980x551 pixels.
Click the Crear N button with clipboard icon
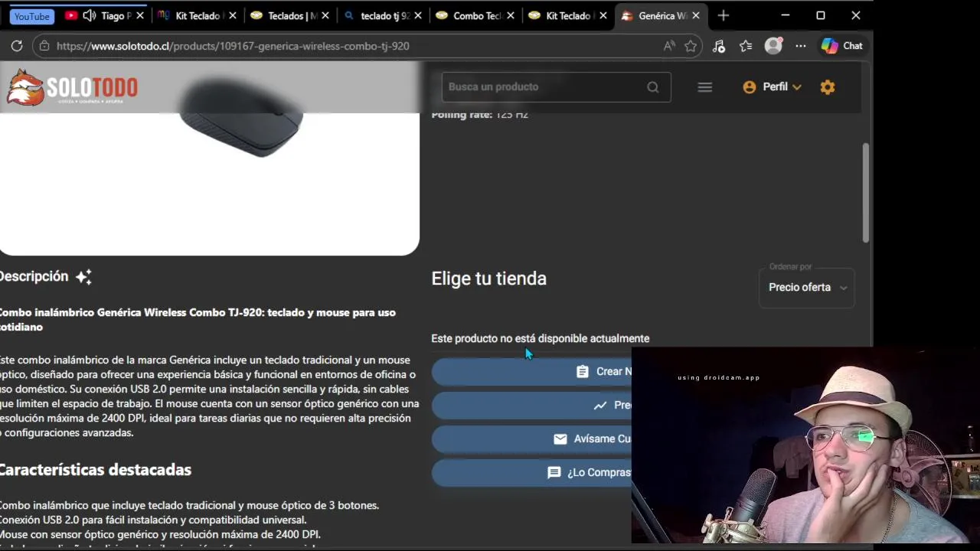(532, 372)
